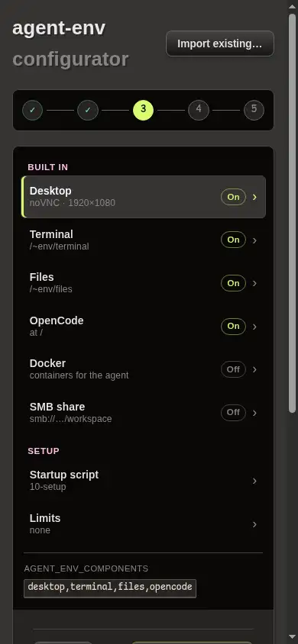Click AGENT_ENV_COMPONENTS value field

click(x=110, y=588)
